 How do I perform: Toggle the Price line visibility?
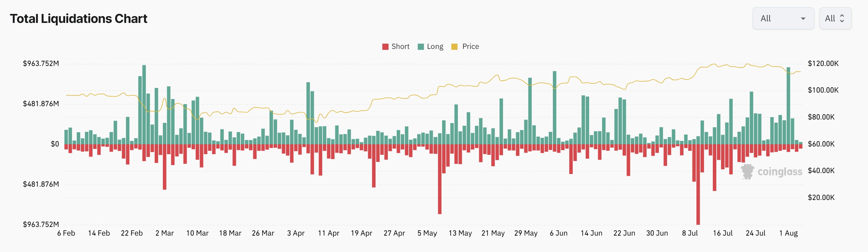coord(470,46)
